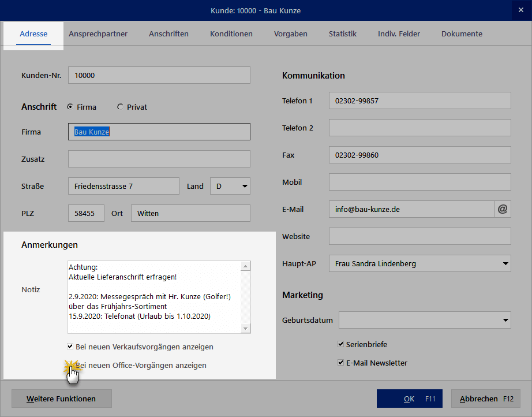Image resolution: width=532 pixels, height=417 pixels.
Task: Select the Privat radio button
Action: [120, 107]
